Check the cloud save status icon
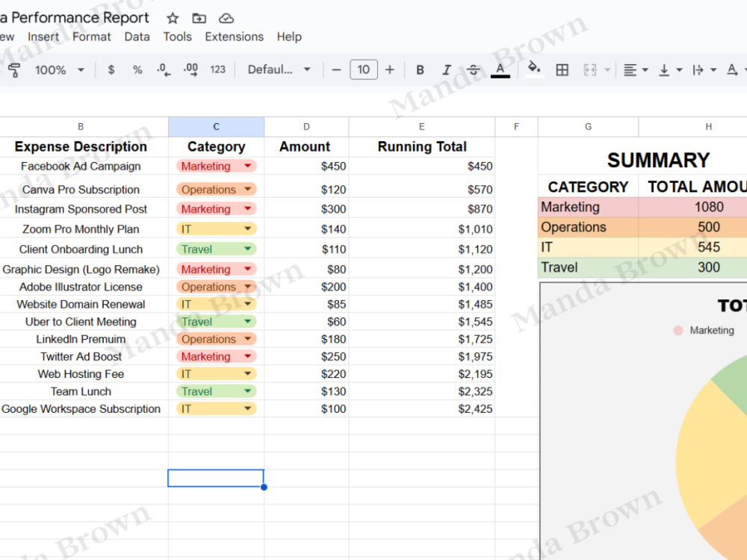 click(x=226, y=19)
